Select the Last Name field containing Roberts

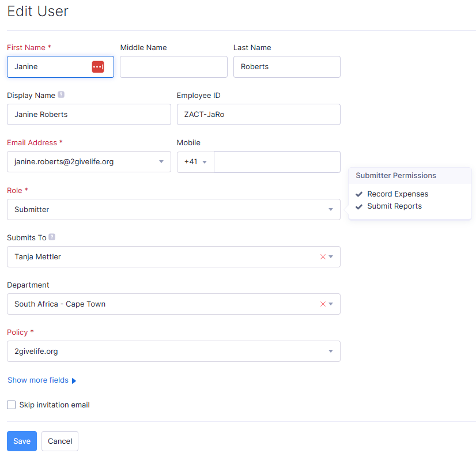click(x=286, y=67)
